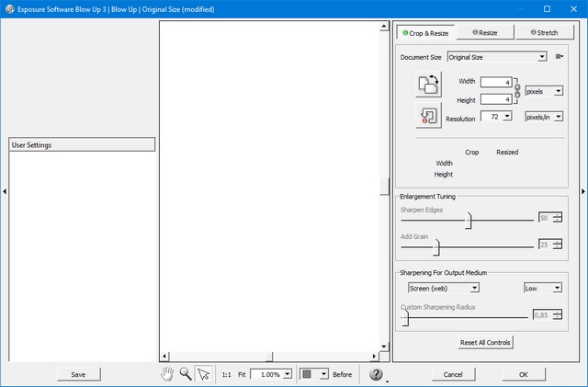
Task: Open the pixels unit dropdown
Action: click(544, 91)
